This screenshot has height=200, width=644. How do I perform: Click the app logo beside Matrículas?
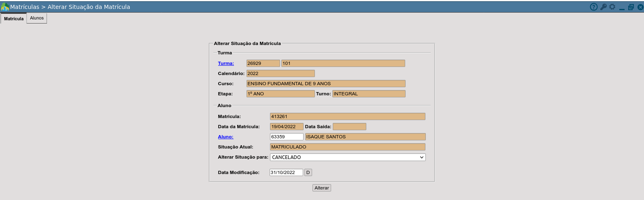tap(5, 7)
